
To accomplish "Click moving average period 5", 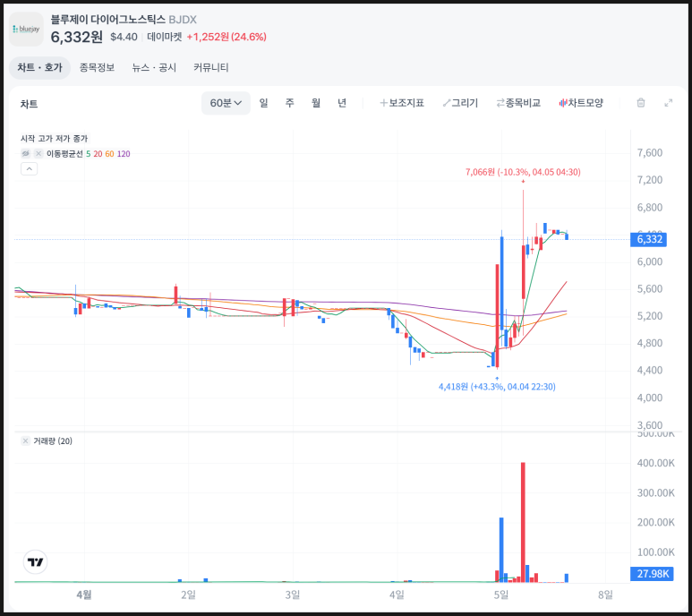I will click(x=89, y=154).
